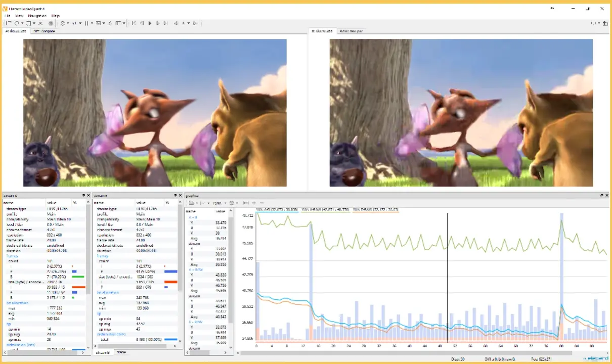Zoom in graph with the plus icon
This screenshot has width=612, height=364.
click(254, 203)
